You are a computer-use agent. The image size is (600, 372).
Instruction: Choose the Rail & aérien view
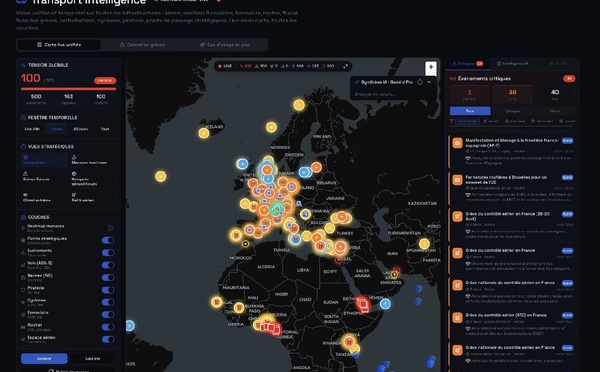click(x=93, y=197)
